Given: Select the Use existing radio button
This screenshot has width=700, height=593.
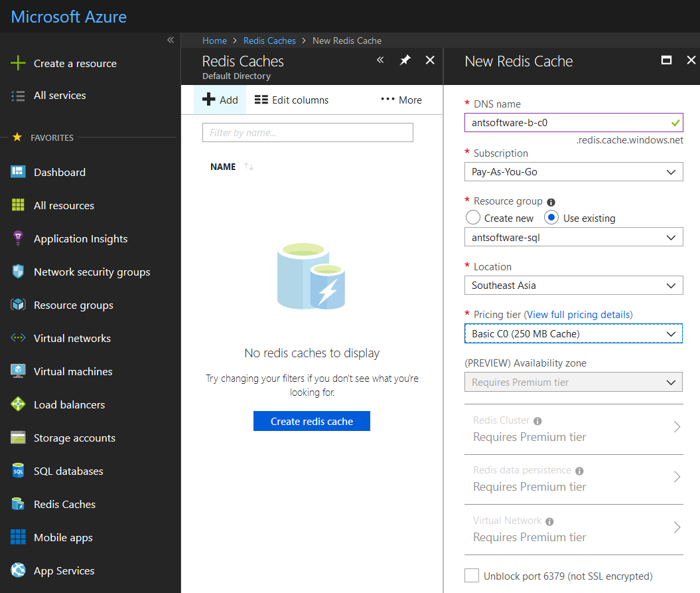Looking at the screenshot, I should (551, 218).
